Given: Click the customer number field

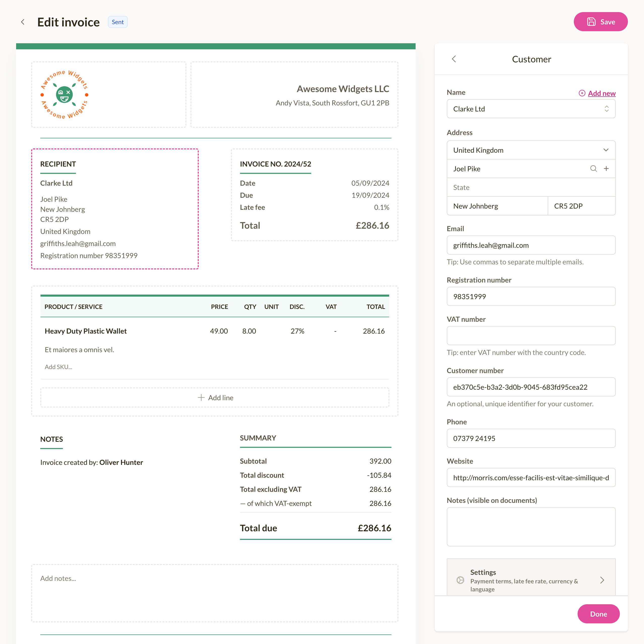Looking at the screenshot, I should pos(531,387).
